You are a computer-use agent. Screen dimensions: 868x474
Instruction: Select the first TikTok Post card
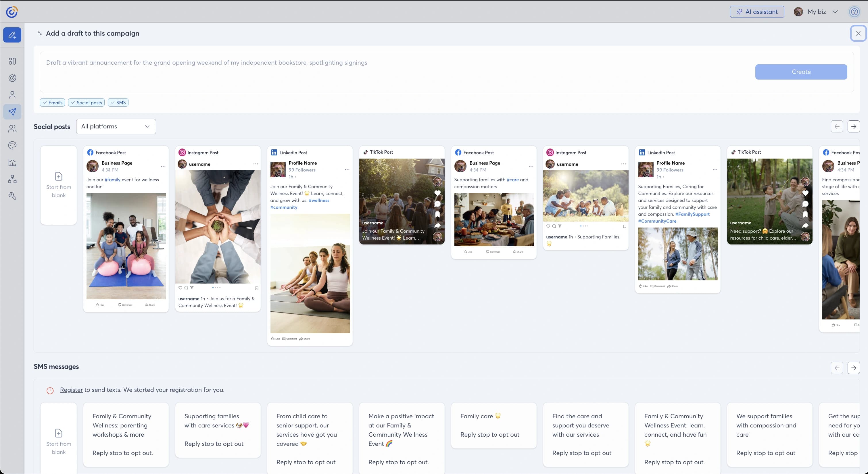pyautogui.click(x=402, y=195)
